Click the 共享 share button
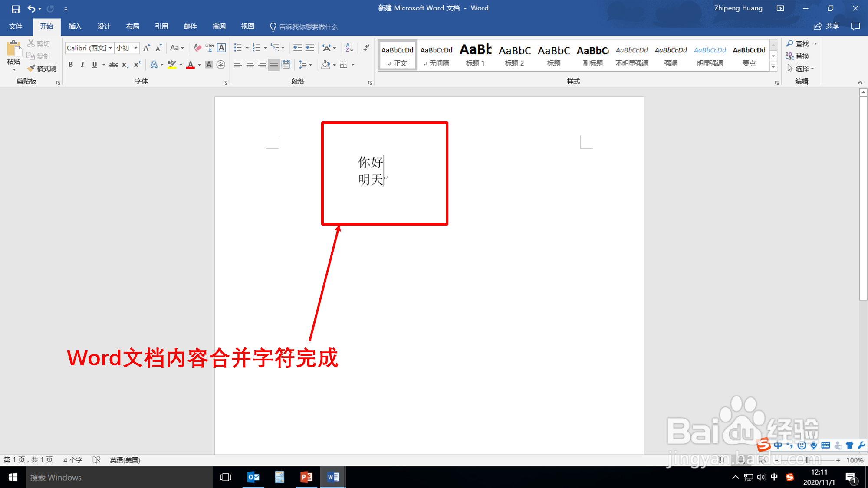The image size is (868, 488). (x=827, y=26)
